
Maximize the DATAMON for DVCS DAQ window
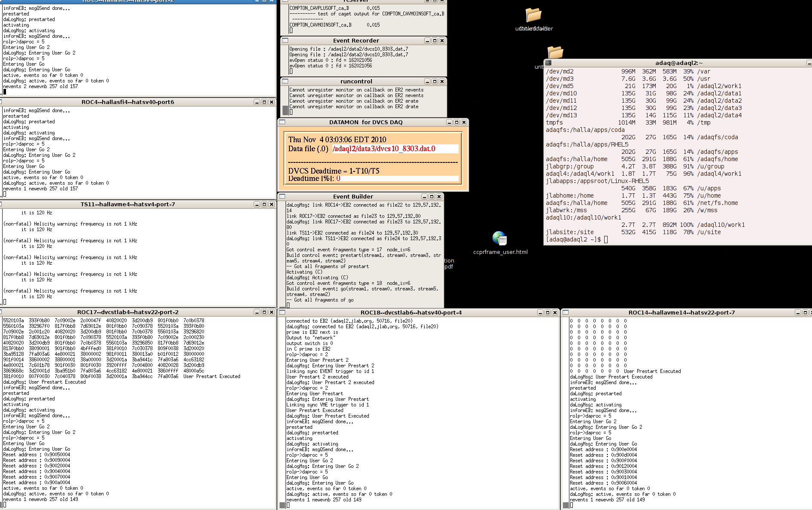tap(456, 122)
